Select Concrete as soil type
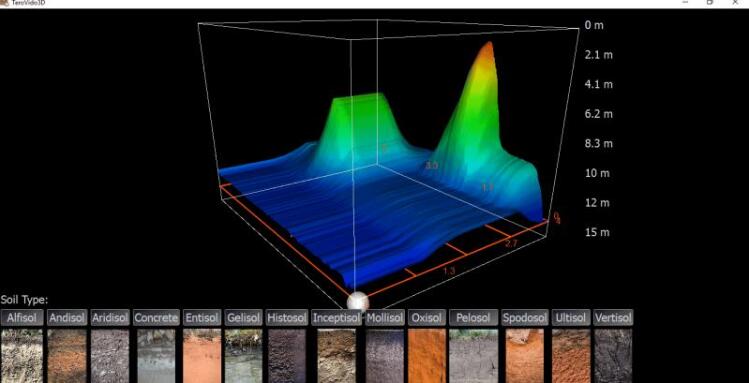The width and height of the screenshot is (749, 383). click(157, 318)
